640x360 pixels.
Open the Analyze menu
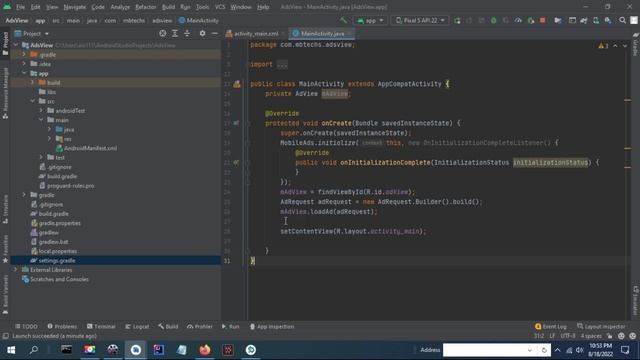tap(120, 7)
